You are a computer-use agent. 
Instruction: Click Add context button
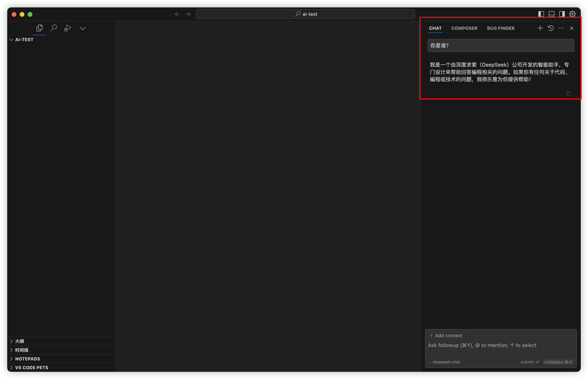[446, 335]
